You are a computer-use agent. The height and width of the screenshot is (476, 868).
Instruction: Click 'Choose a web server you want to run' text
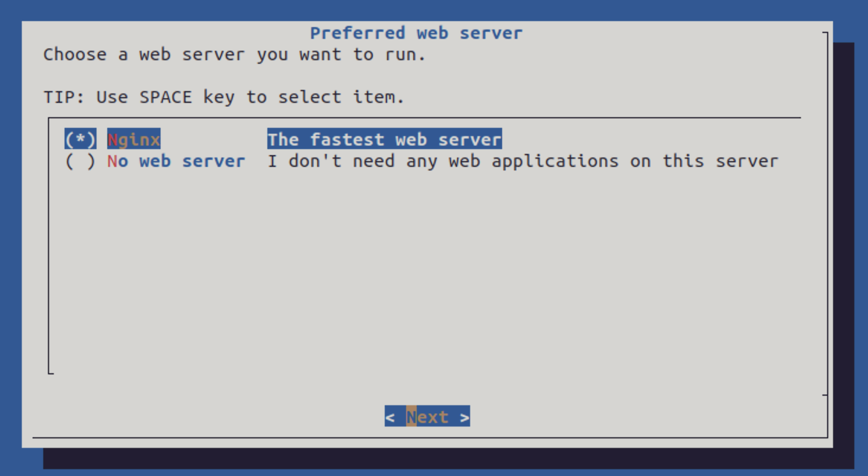pos(235,54)
